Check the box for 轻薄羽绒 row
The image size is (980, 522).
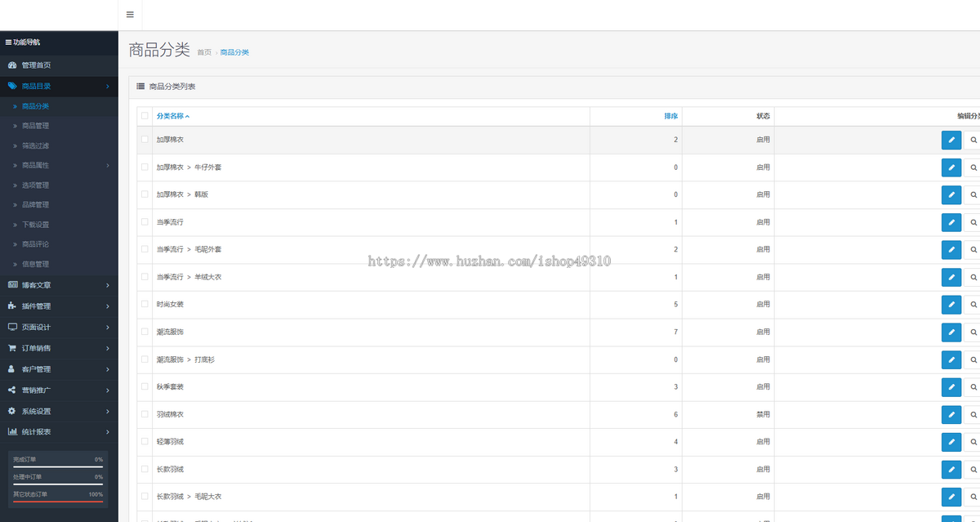pos(145,441)
